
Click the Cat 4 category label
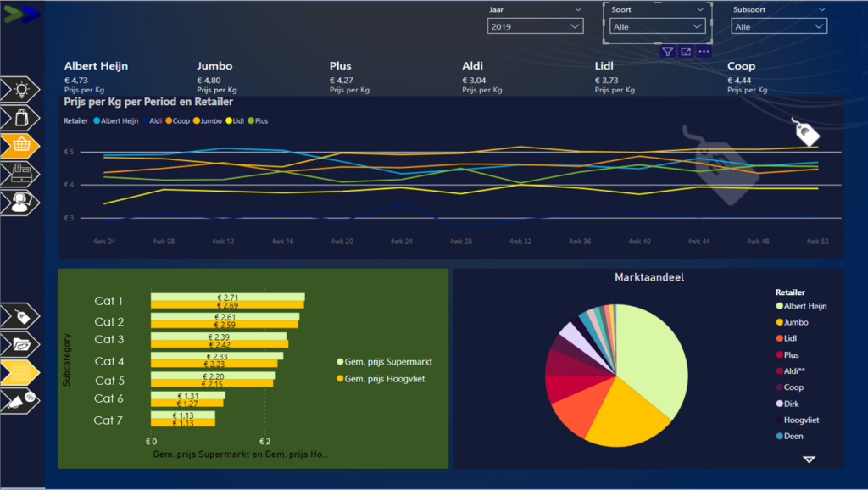point(109,361)
